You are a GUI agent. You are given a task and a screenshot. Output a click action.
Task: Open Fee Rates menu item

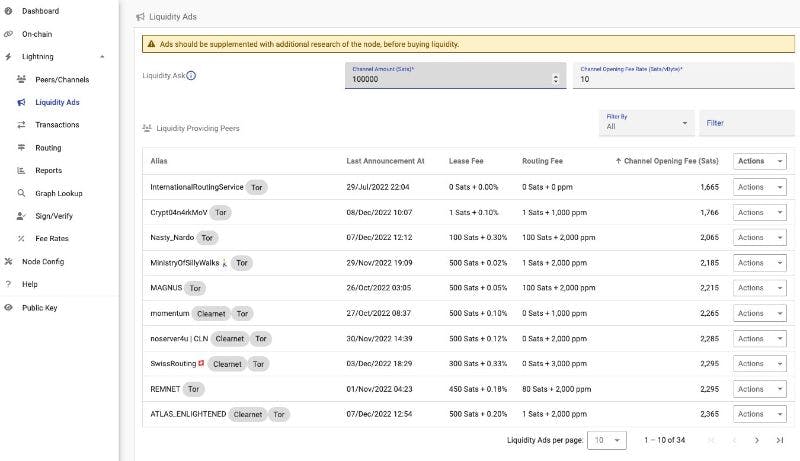pyautogui.click(x=52, y=239)
